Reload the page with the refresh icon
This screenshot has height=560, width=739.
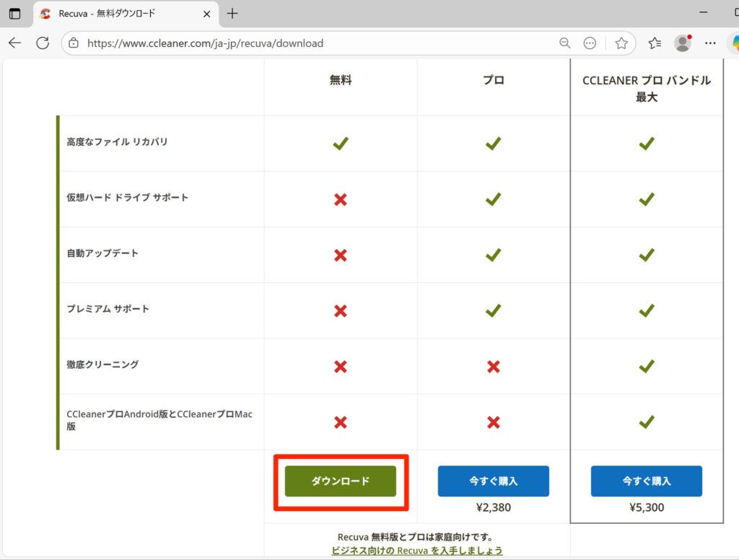43,43
